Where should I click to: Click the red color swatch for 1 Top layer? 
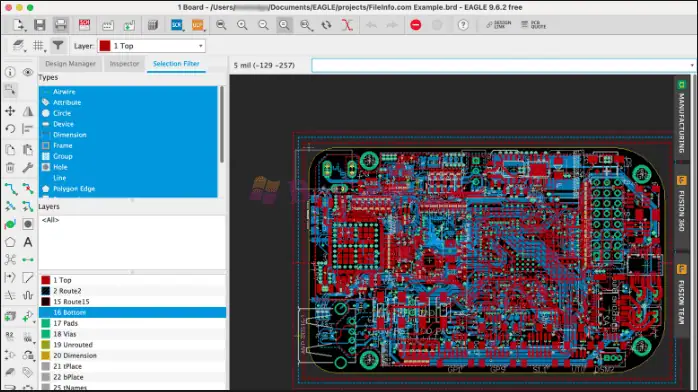pos(45,280)
